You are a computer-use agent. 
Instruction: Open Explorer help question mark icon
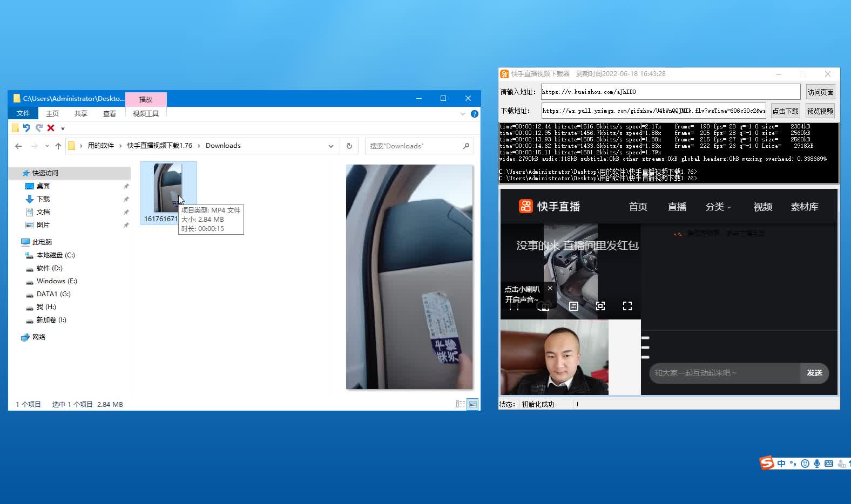pos(475,114)
